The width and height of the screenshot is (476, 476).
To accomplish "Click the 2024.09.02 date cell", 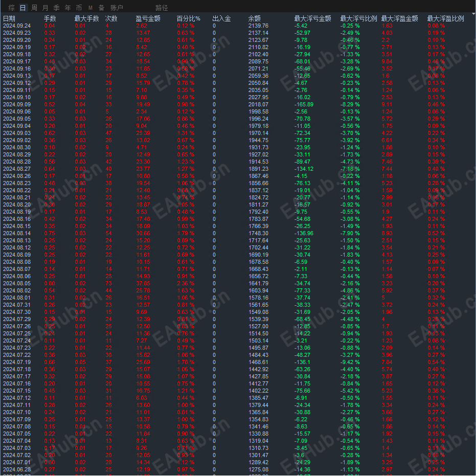I will click(x=17, y=140).
